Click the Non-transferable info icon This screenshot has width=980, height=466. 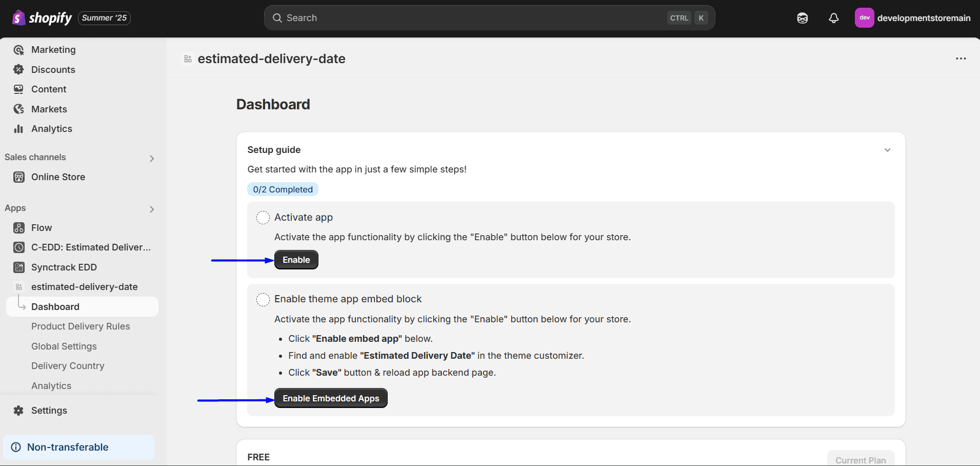tap(16, 447)
